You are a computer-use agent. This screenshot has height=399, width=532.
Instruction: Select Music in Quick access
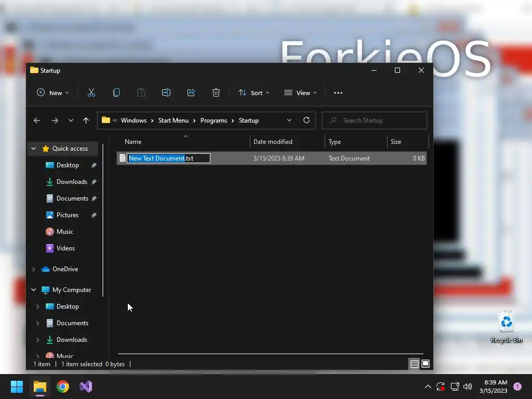[x=64, y=232]
